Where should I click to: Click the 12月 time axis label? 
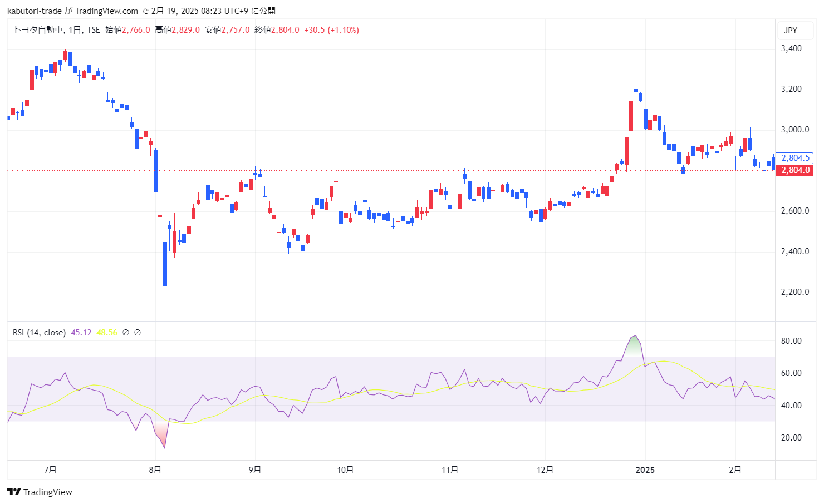tap(546, 470)
